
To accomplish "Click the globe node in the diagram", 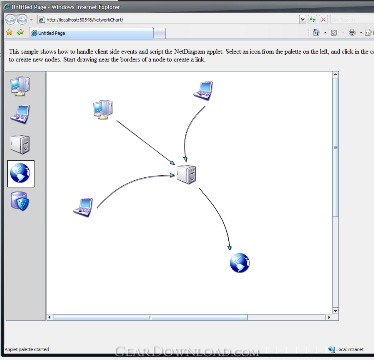I will [240, 263].
